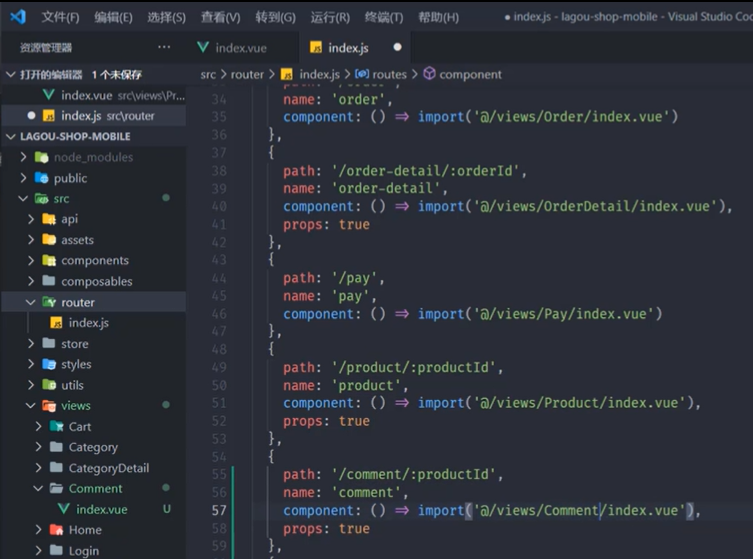Click line number 57 in gutter
The height and width of the screenshot is (559, 753).
(x=219, y=510)
